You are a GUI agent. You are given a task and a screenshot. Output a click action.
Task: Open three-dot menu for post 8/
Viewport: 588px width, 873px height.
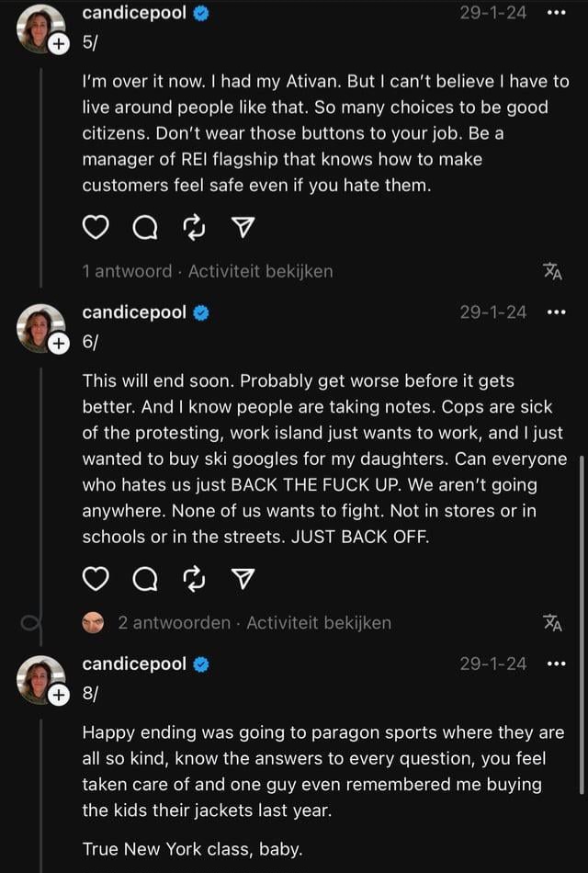[x=556, y=663]
